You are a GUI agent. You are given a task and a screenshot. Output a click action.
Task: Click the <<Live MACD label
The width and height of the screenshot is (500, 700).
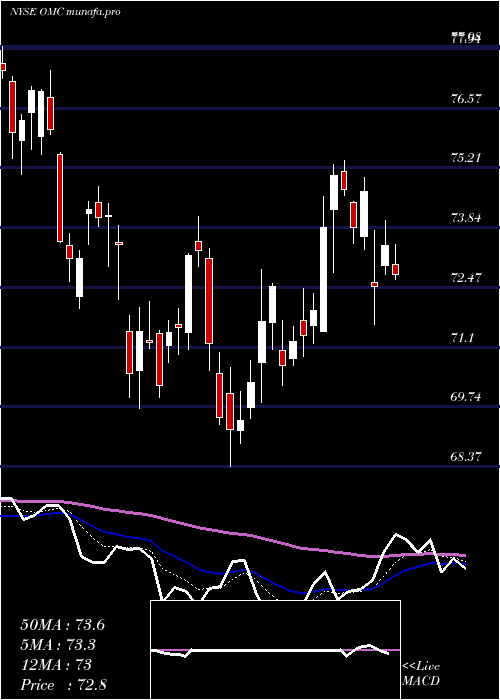point(421,674)
